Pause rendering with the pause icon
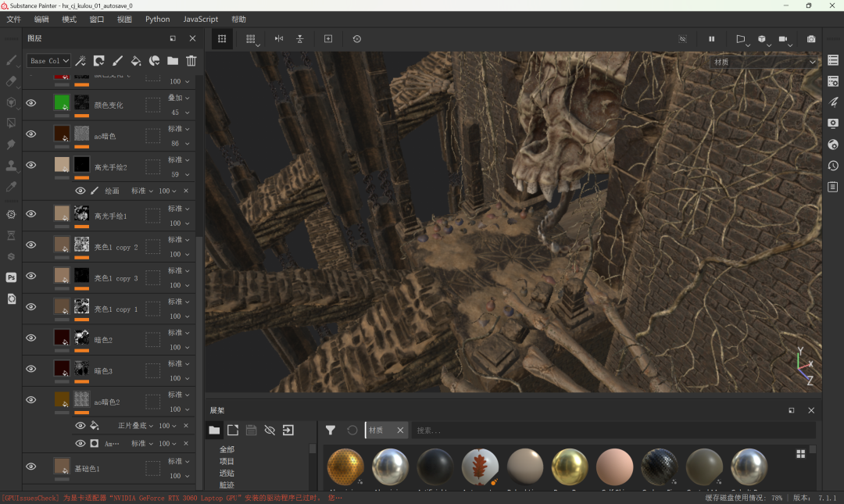Screen dimensions: 844x504 tap(711, 38)
